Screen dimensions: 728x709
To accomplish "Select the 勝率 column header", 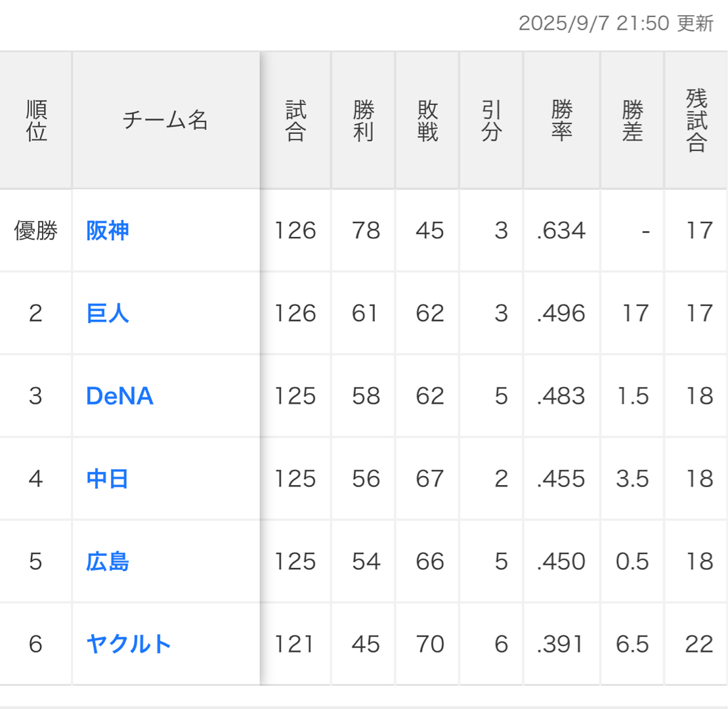I will [562, 121].
